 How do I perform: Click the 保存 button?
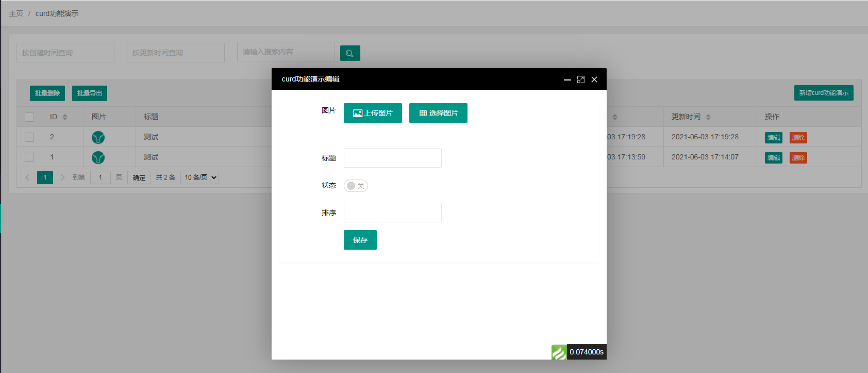tap(360, 240)
